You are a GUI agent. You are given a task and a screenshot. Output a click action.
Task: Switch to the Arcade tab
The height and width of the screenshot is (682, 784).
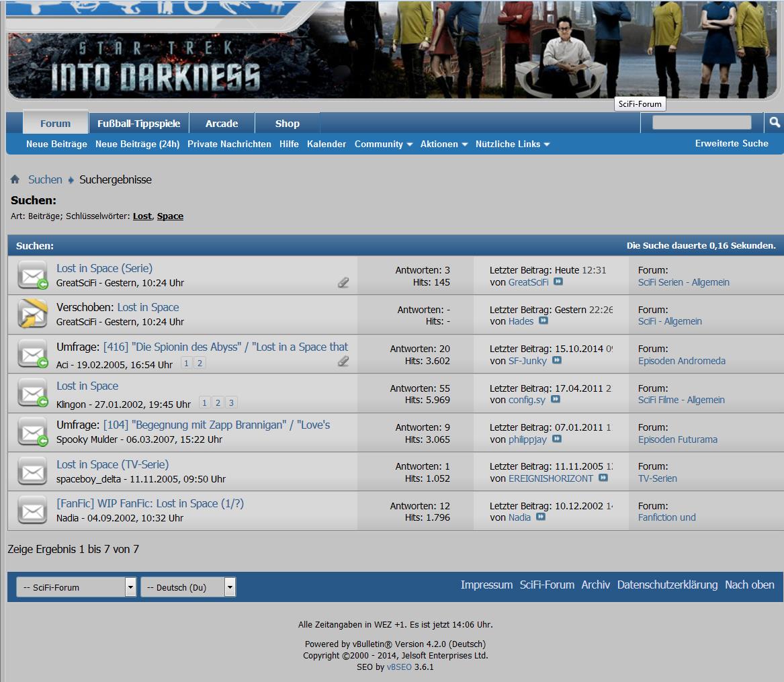pos(222,124)
